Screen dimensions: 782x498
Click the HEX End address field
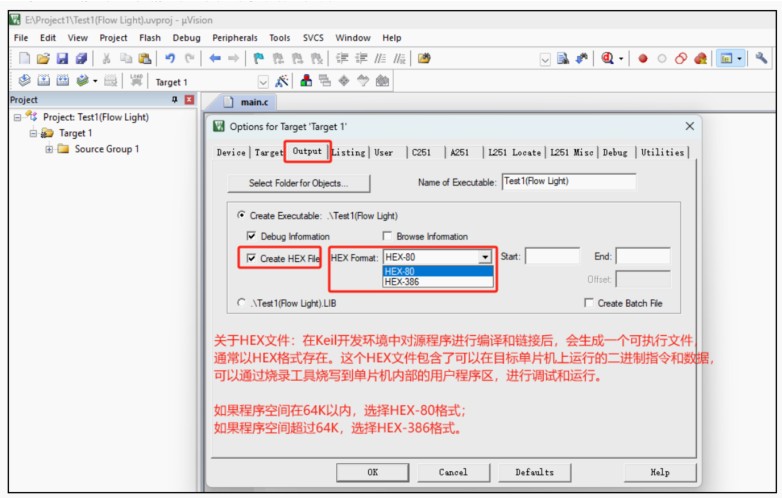pos(643,256)
